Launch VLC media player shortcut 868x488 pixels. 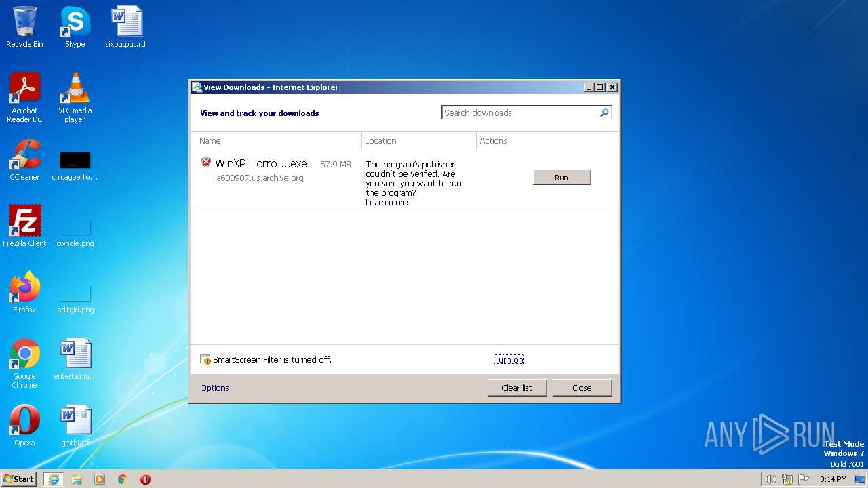[75, 98]
